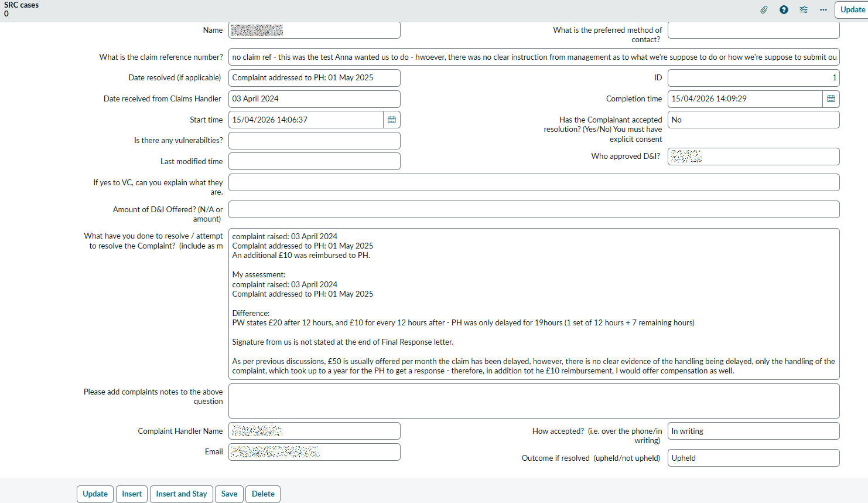Open the attachments paperclip icon
Screen dimensions: 868x503
point(764,9)
